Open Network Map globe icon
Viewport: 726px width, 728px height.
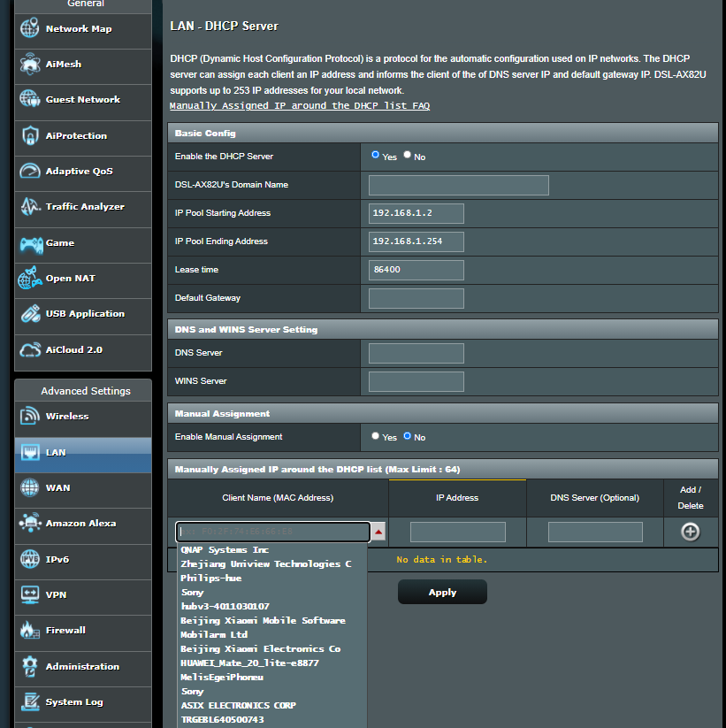(x=30, y=28)
